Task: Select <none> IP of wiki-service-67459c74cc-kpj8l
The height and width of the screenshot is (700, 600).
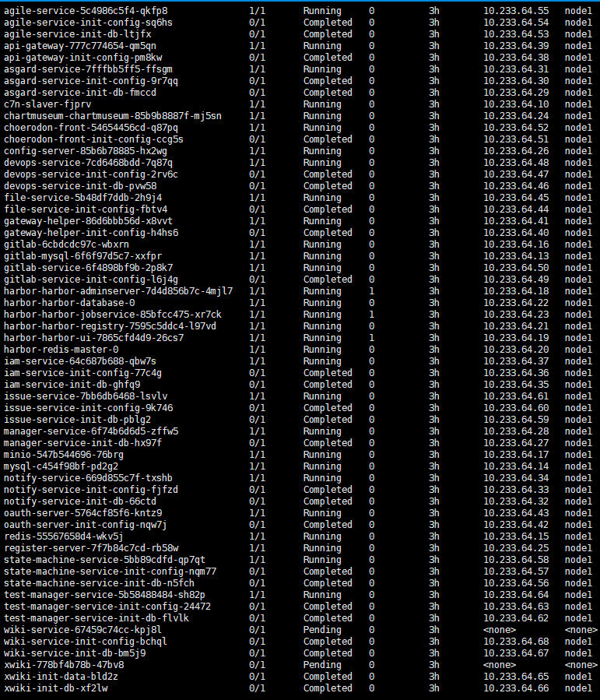Action: (500, 629)
